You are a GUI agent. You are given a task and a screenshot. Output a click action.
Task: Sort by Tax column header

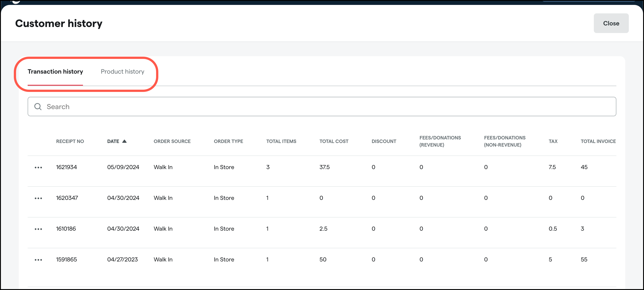[553, 141]
